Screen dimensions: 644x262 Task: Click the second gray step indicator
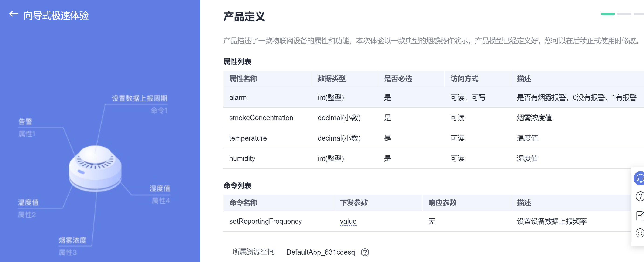click(x=624, y=14)
